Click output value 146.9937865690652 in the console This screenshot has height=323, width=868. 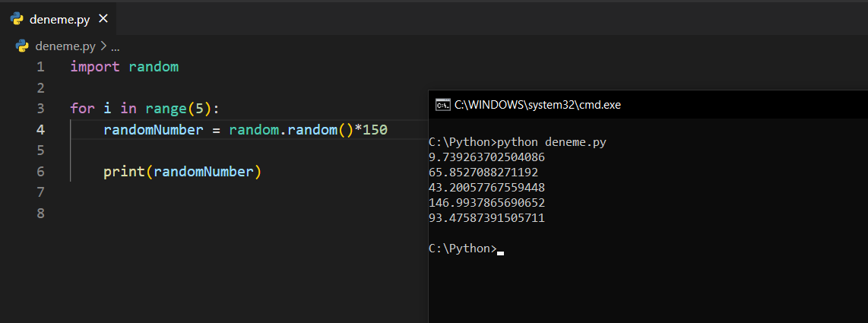tap(486, 203)
